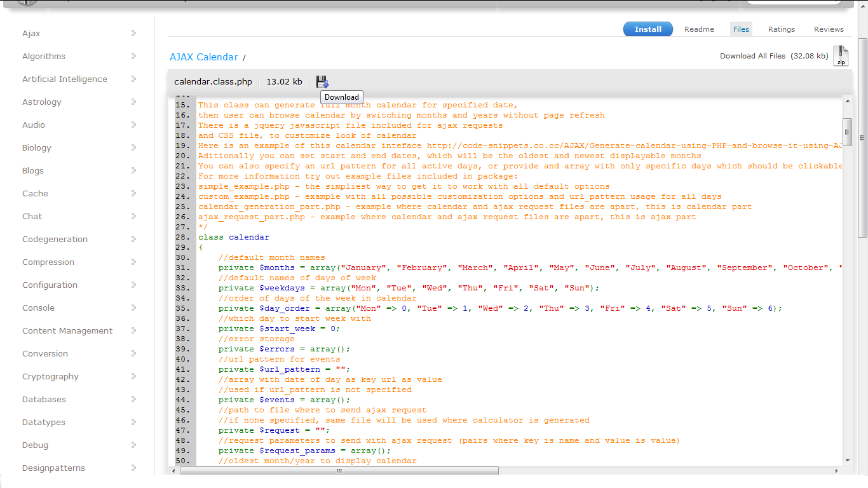Screen dimensions: 868x488
Task: Expand the Ajax category arrow
Action: pos(133,33)
